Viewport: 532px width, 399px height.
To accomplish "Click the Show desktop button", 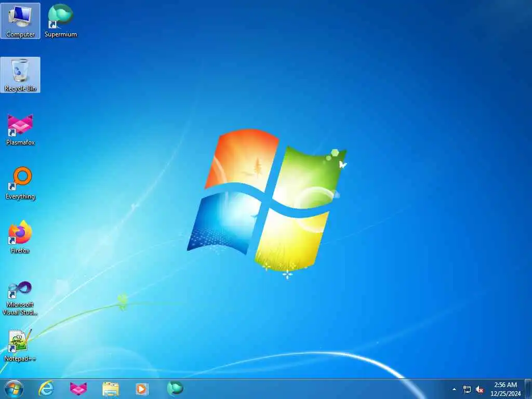I will (x=528, y=389).
